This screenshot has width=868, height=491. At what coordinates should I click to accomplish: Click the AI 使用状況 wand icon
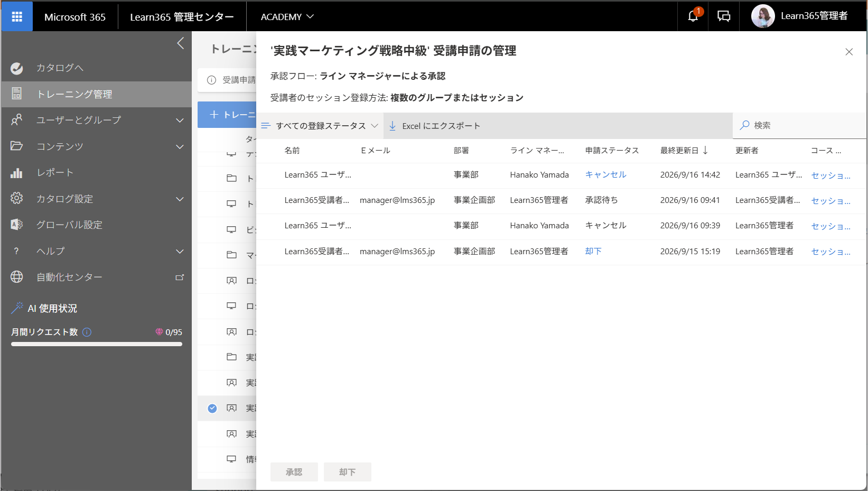click(x=17, y=308)
